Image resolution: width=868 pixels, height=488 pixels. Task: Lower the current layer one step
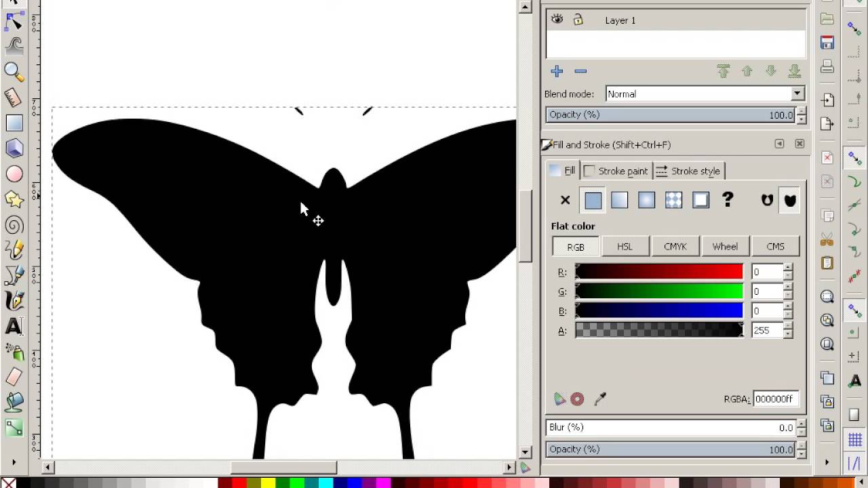[x=771, y=71]
